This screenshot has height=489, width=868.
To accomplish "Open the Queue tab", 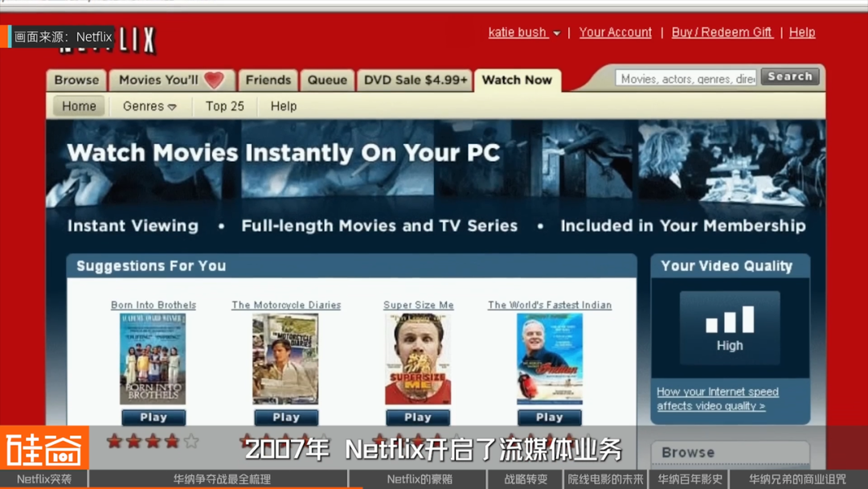I will [x=327, y=80].
